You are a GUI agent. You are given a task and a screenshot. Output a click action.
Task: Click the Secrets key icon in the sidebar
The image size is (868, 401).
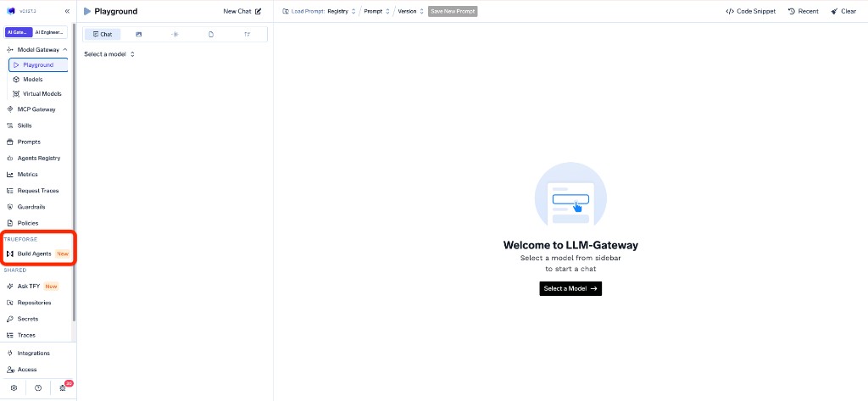10,319
